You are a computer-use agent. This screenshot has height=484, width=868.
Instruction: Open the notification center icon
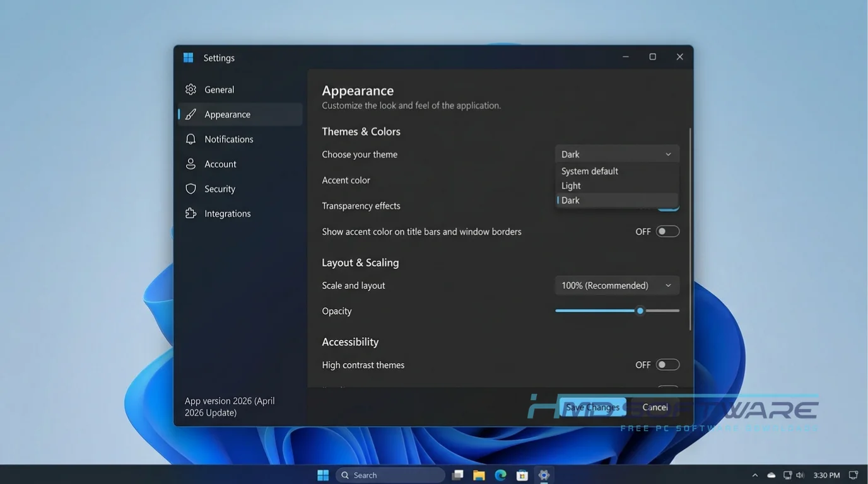pos(853,475)
